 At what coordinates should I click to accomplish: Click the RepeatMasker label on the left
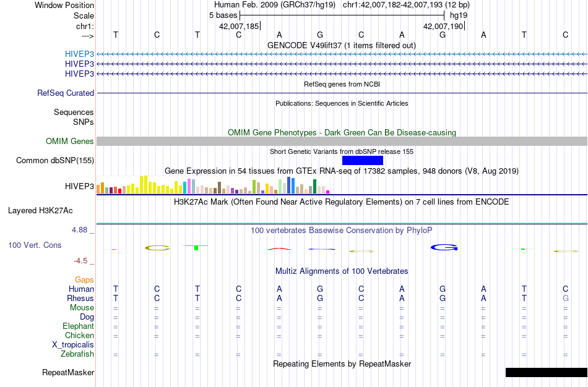68,372
